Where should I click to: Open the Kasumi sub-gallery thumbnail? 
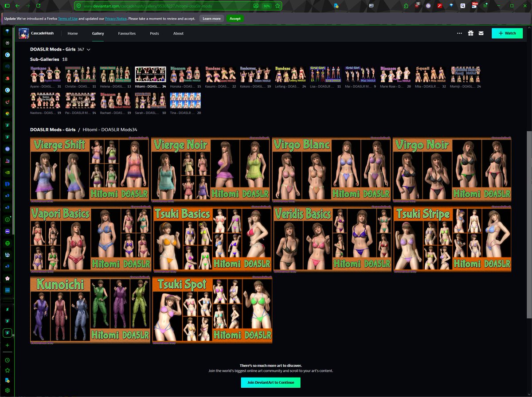pyautogui.click(x=220, y=74)
